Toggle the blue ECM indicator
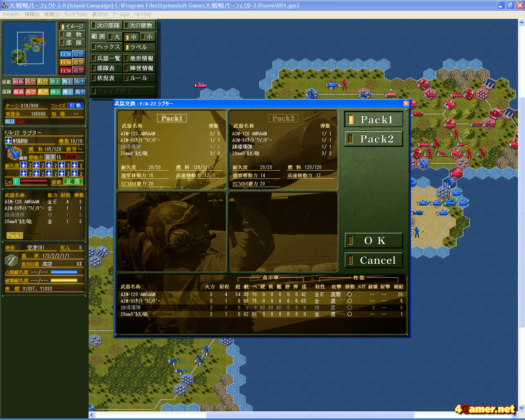 66,54
